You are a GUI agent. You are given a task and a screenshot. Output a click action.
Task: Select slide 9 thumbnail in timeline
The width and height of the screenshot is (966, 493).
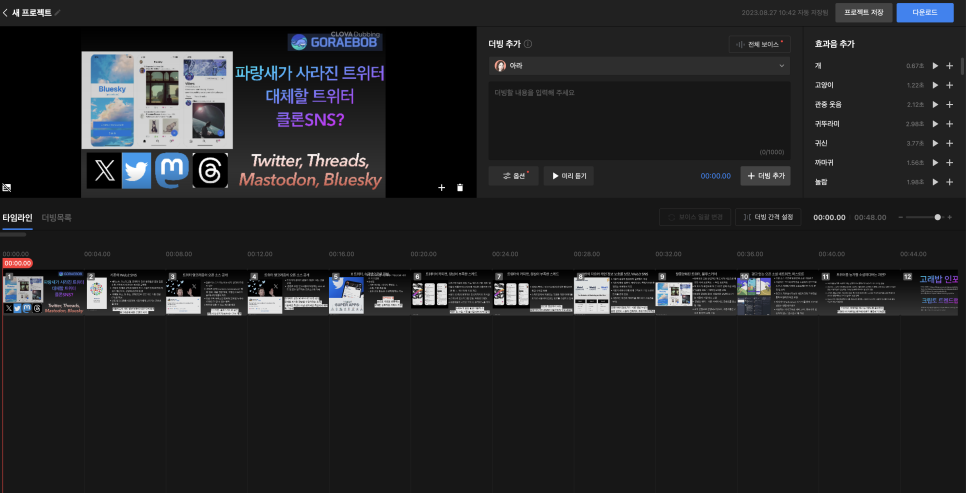[697, 293]
